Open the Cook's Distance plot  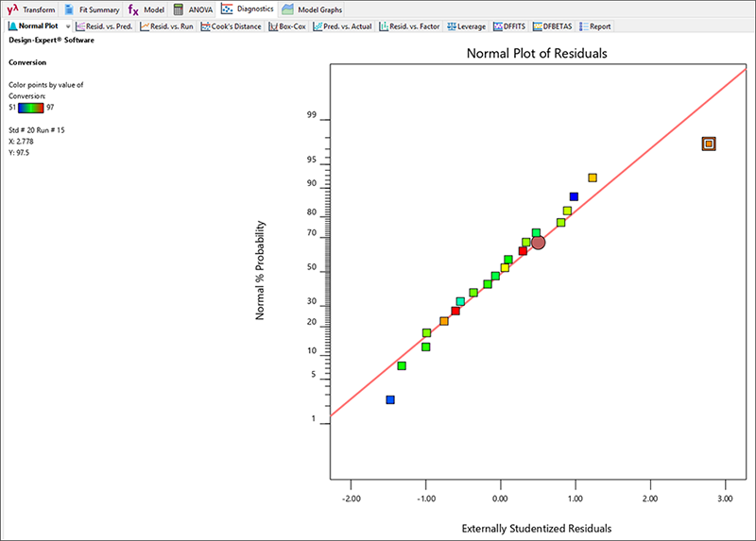(230, 26)
